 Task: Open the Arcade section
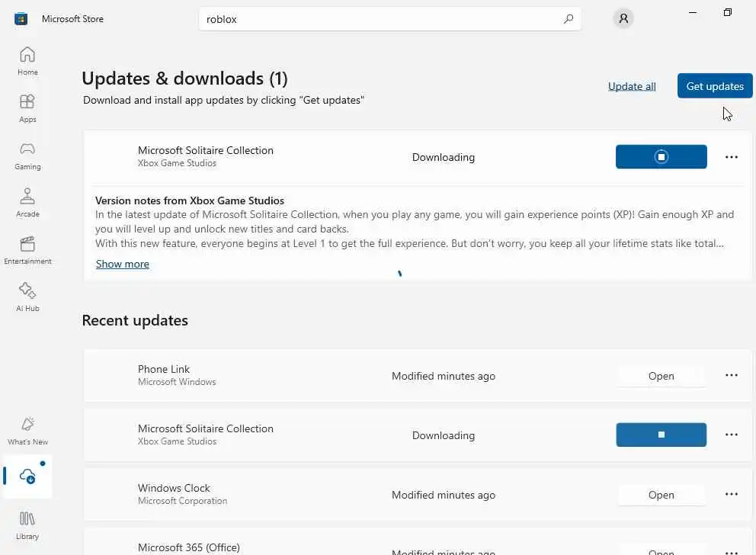click(x=27, y=203)
